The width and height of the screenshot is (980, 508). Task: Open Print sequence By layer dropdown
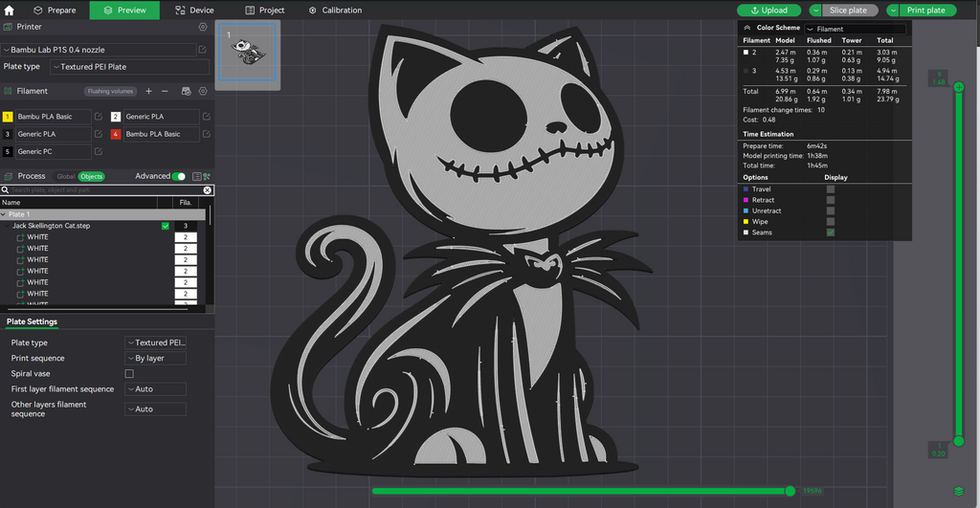(x=156, y=359)
